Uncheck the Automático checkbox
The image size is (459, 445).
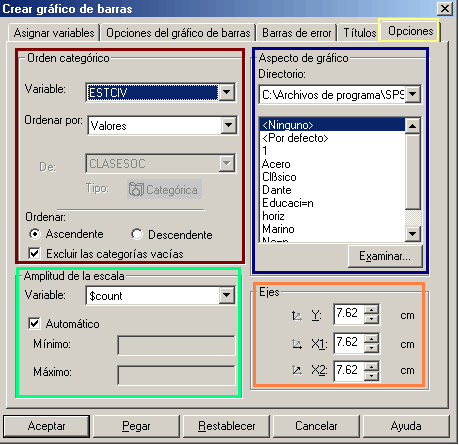[34, 323]
